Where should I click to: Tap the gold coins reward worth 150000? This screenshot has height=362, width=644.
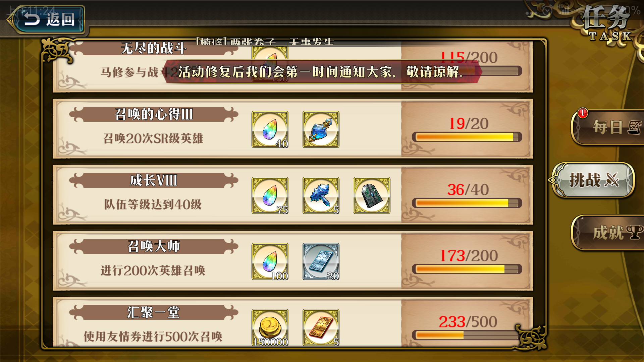coord(270,327)
